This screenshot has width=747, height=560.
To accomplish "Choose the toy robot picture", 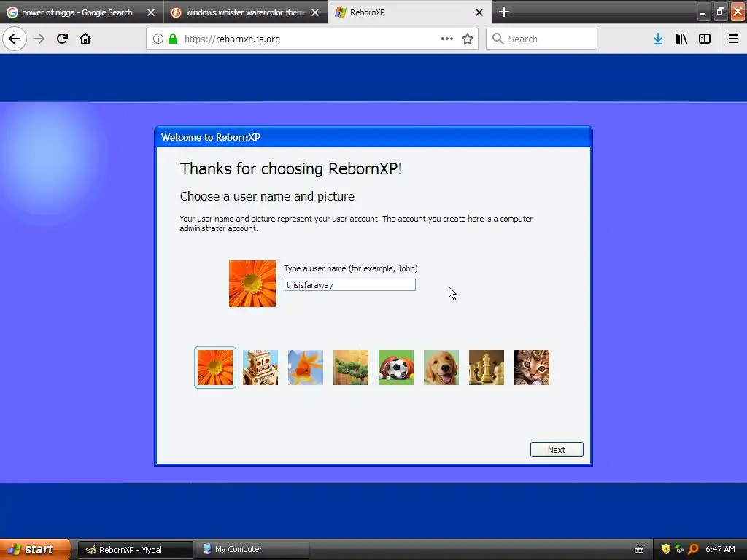I will [x=260, y=367].
